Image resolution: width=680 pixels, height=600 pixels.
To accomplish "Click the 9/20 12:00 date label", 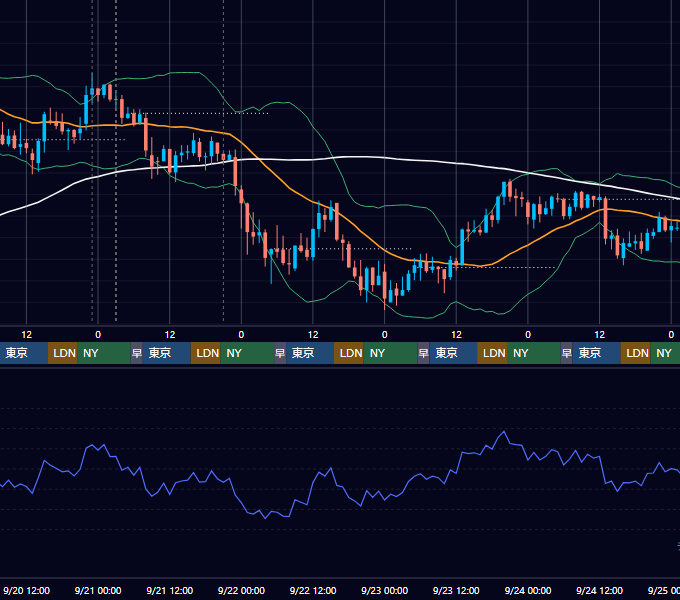I will tap(26, 590).
